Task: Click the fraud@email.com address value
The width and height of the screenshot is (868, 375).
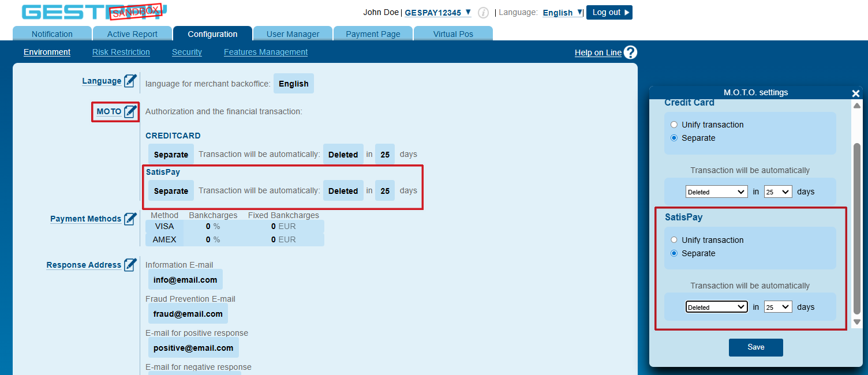Action: [188, 314]
